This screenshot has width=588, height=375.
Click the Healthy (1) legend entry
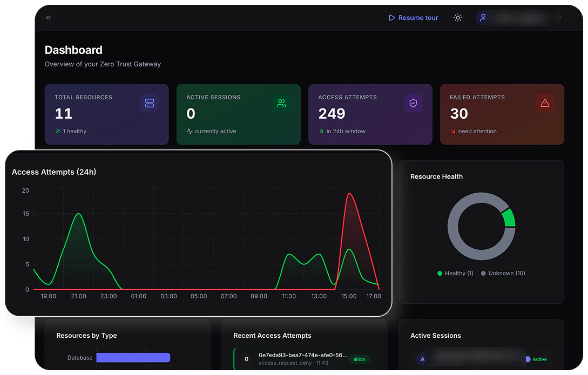pyautogui.click(x=455, y=274)
